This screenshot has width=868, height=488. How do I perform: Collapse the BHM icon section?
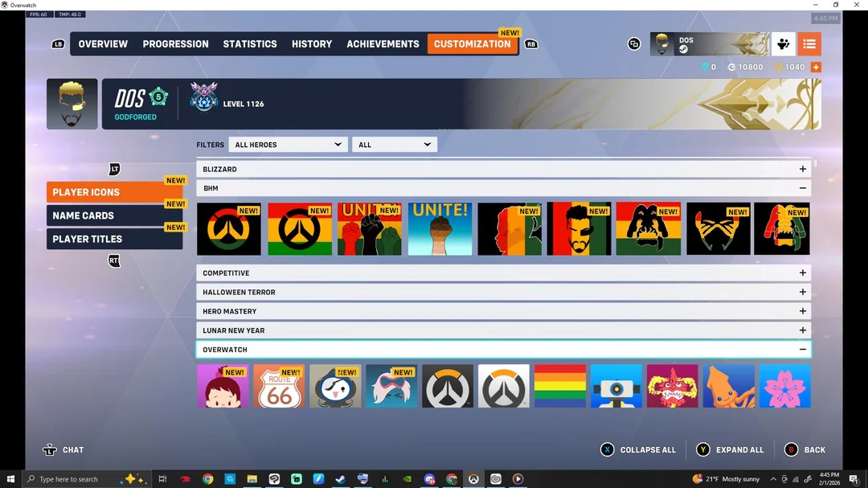pos(504,188)
